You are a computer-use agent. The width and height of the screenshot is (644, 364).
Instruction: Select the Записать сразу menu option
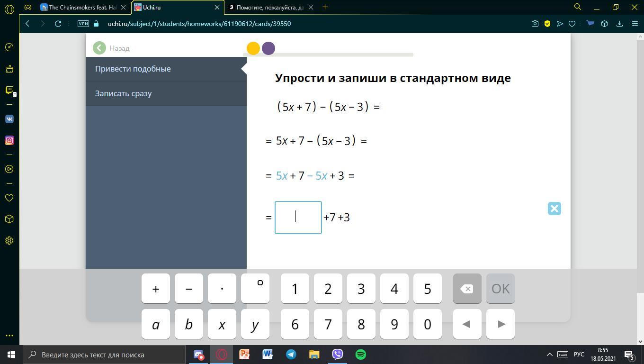pyautogui.click(x=123, y=93)
